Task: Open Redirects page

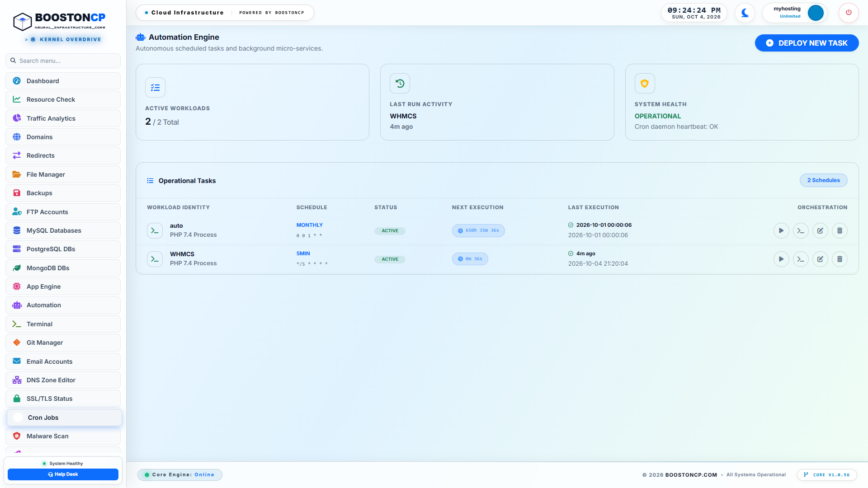Action: point(63,155)
